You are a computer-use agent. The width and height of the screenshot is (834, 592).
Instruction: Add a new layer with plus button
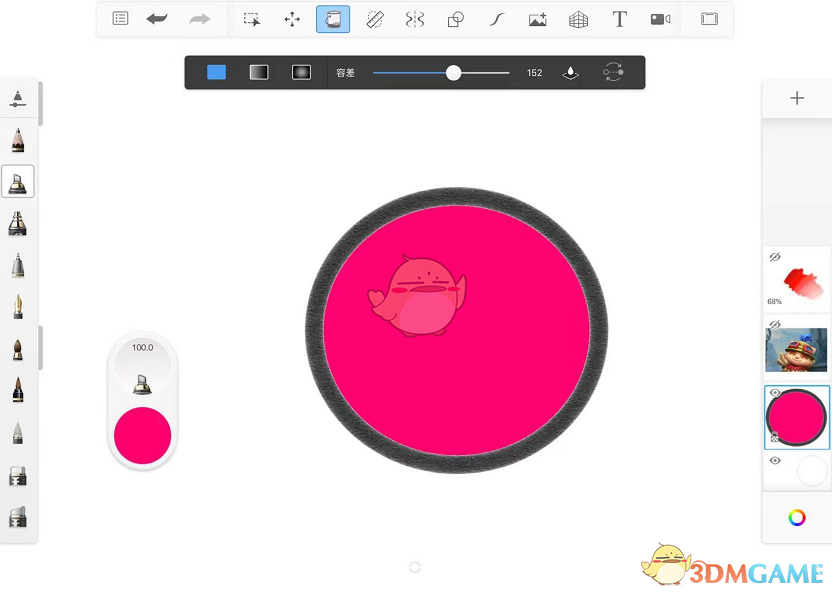797,98
